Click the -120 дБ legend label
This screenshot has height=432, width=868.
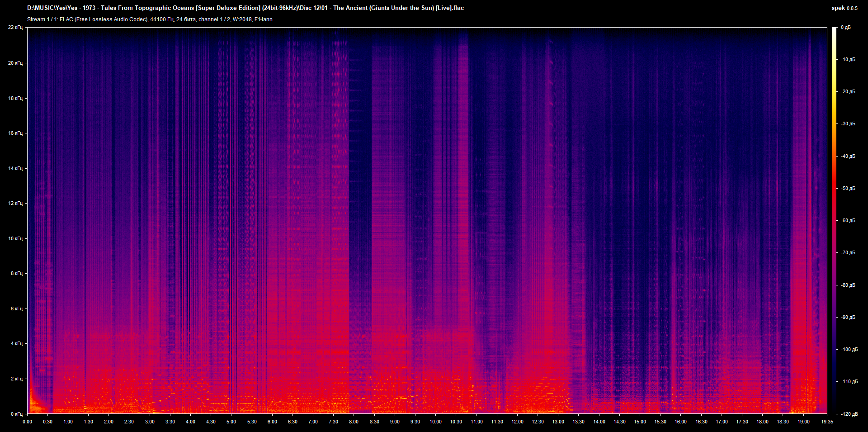(849, 414)
